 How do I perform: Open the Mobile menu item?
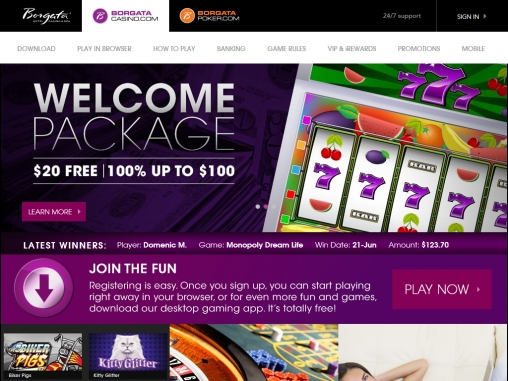coord(473,49)
